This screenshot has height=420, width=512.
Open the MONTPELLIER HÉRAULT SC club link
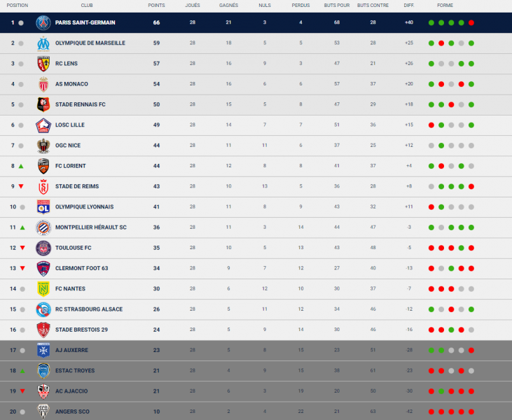(91, 227)
